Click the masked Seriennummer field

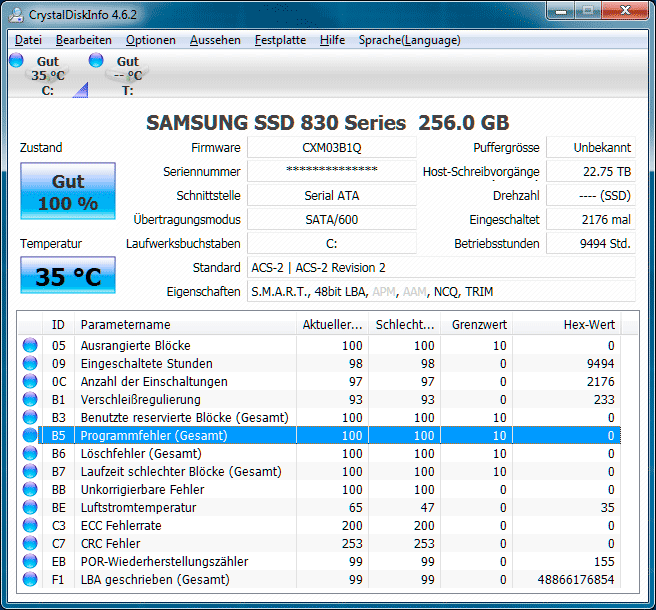click(332, 172)
